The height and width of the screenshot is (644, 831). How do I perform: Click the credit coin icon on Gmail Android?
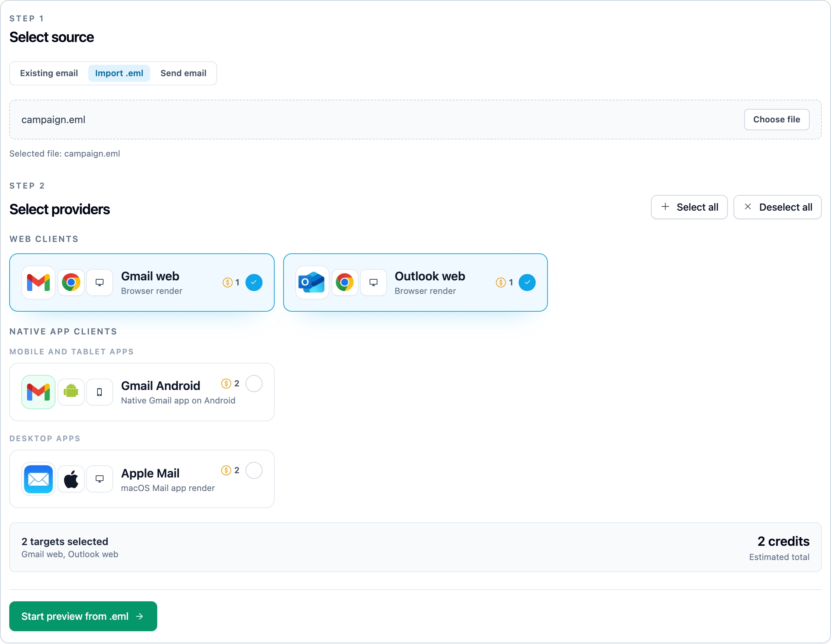(226, 384)
